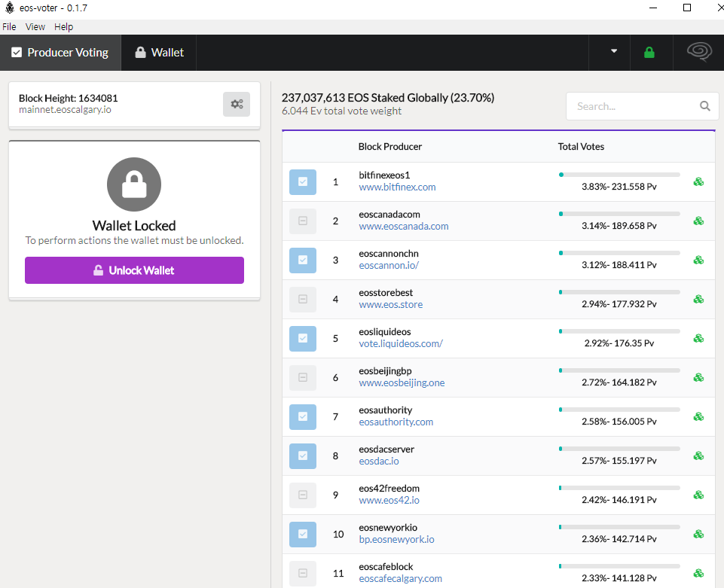Open www.bitfinex.com link
Screen dimensions: 724x588
(397, 187)
